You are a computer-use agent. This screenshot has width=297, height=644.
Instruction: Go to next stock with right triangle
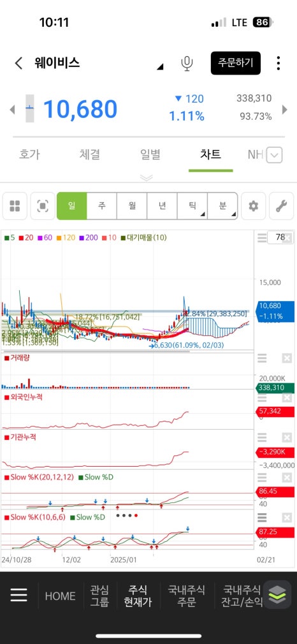[285, 109]
